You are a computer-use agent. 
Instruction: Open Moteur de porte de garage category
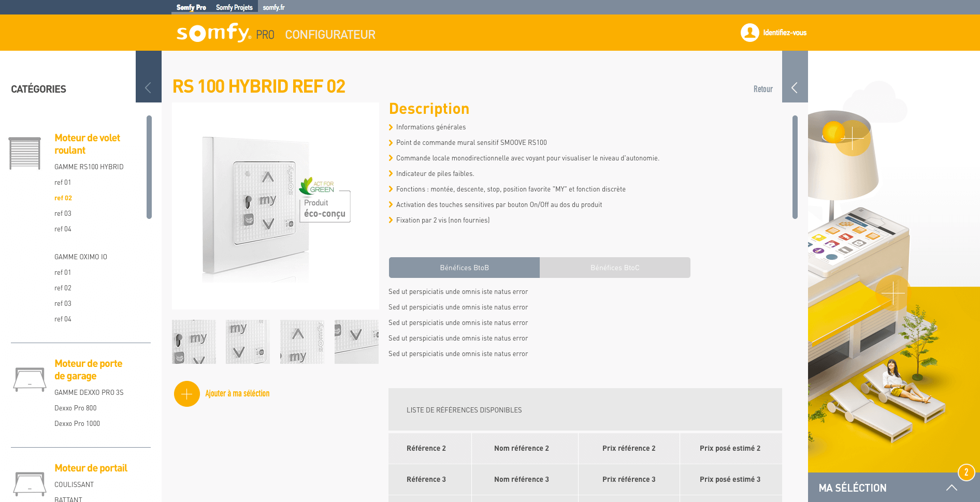tap(88, 370)
